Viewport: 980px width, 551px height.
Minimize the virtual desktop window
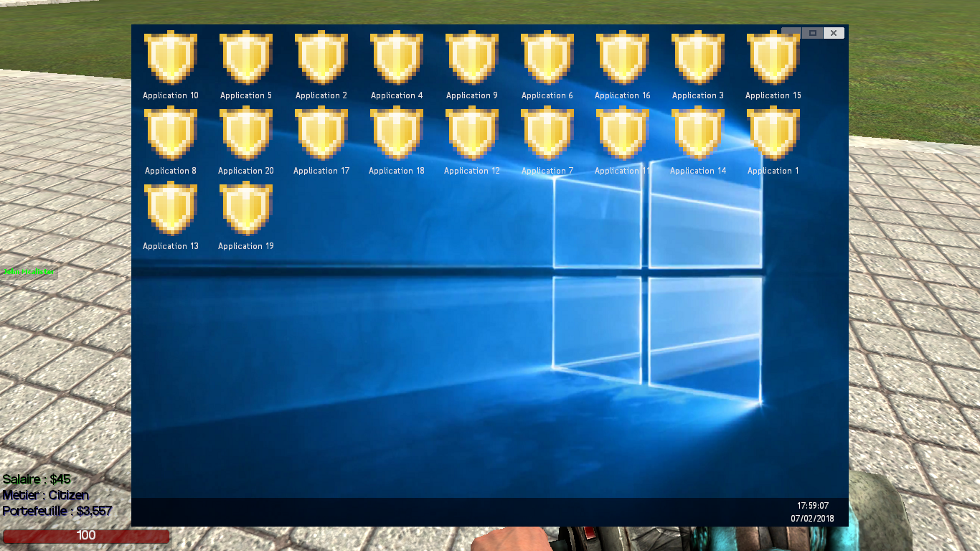(791, 33)
